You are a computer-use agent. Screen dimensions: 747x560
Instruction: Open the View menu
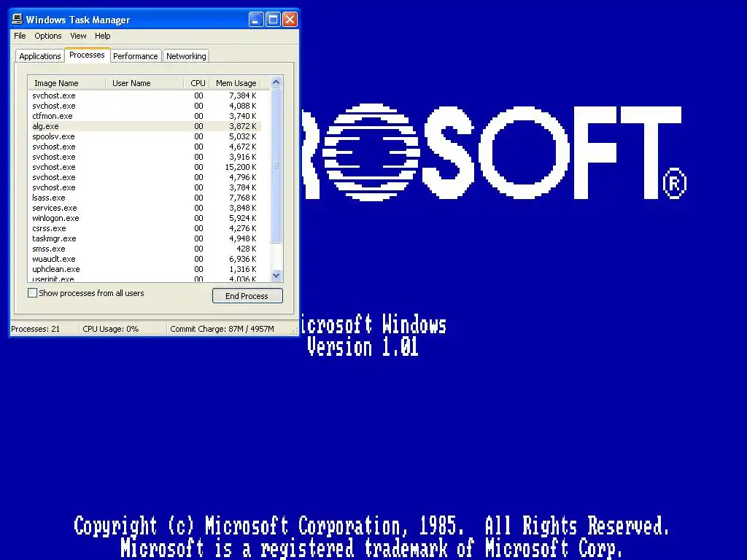tap(79, 36)
